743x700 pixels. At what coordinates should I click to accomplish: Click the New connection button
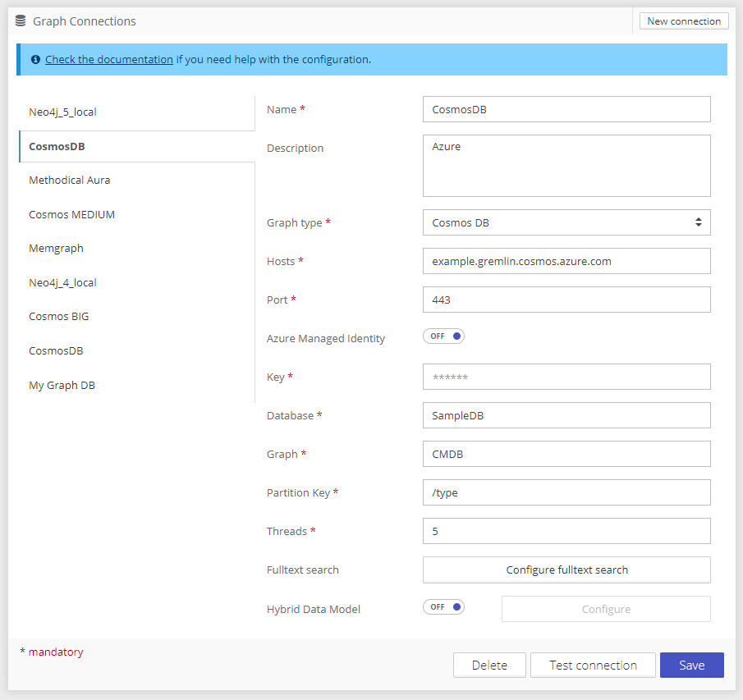coord(684,21)
